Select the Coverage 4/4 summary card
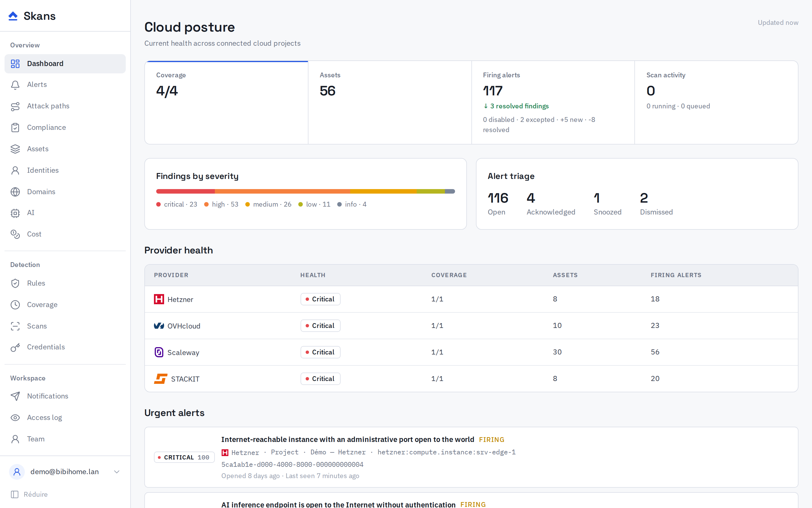The image size is (812, 508). pos(226,102)
